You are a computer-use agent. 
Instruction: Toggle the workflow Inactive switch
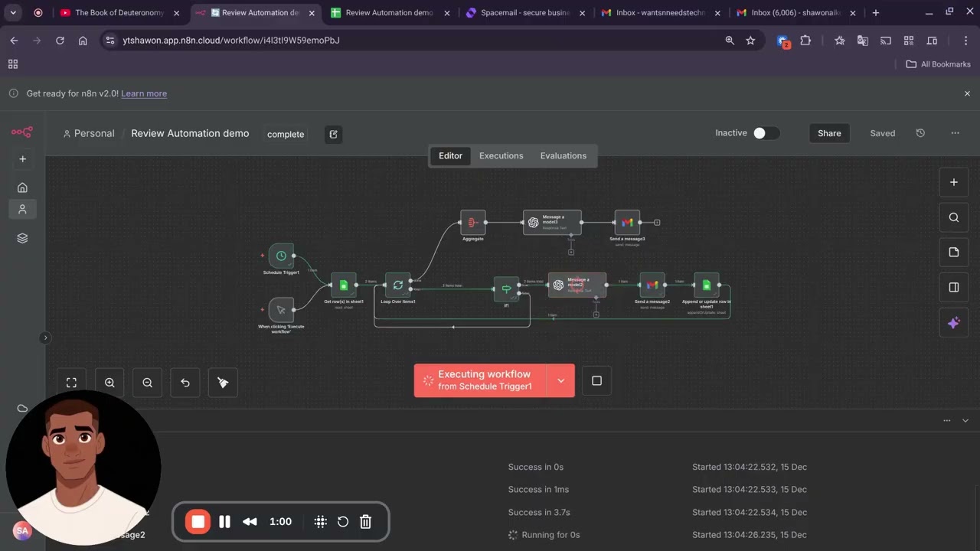(766, 133)
